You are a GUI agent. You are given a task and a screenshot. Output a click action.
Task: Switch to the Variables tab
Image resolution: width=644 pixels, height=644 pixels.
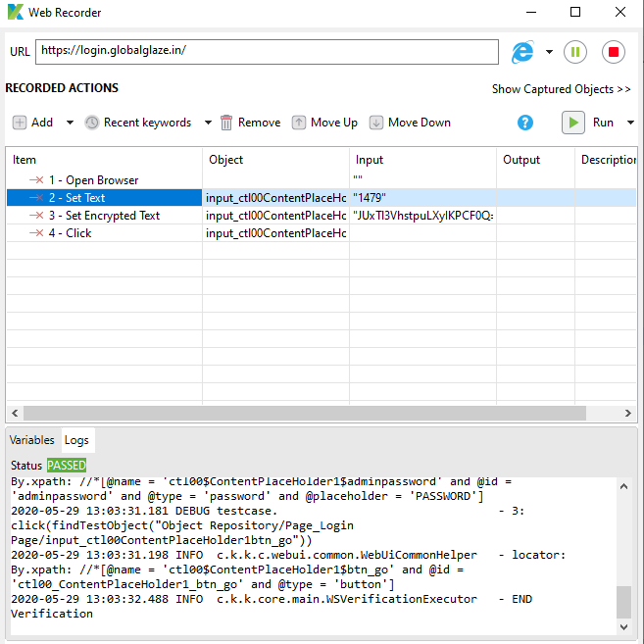click(32, 440)
